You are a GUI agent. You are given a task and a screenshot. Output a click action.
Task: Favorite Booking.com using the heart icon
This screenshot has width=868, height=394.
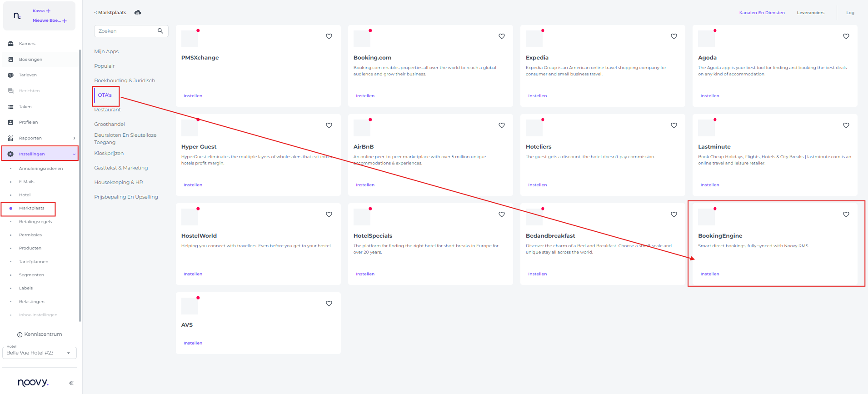click(502, 36)
